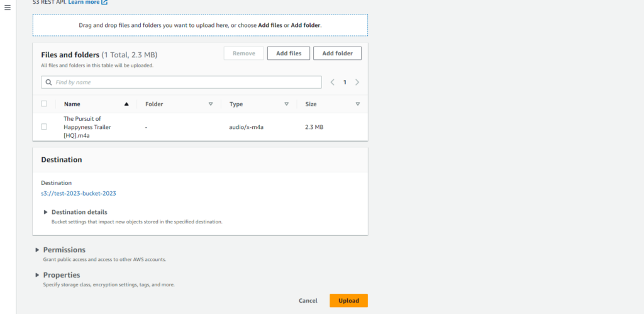Screen dimensions: 644x314
Task: Click the external link icon beside Learn more
Action: [x=104, y=2]
